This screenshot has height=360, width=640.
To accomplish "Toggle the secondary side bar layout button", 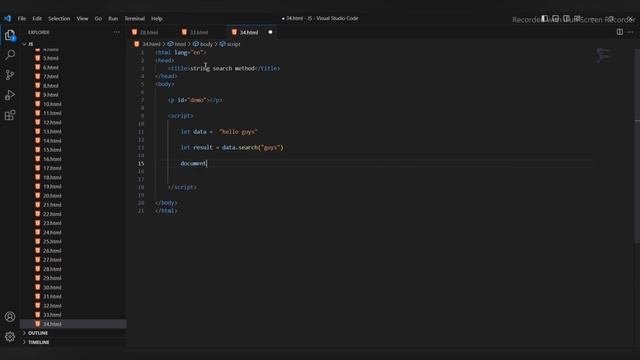I will pos(567,18).
